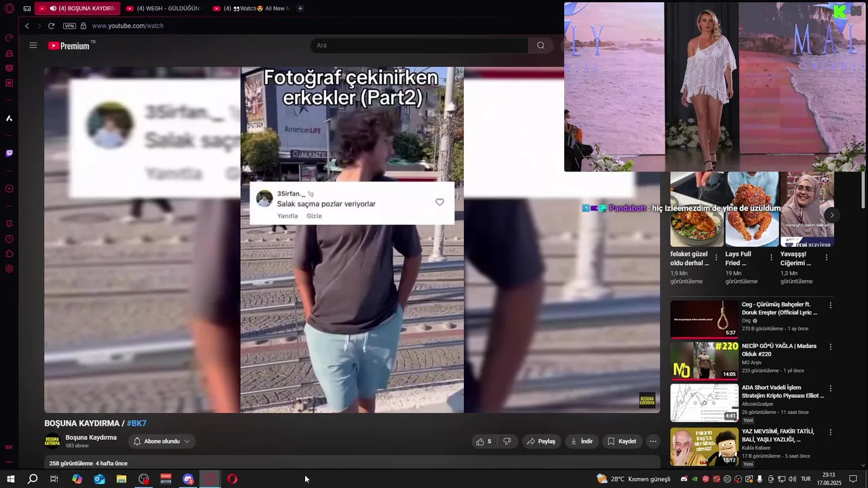Open the tab islands workspace icon
Image resolution: width=868 pixels, height=488 pixels.
[26, 9]
